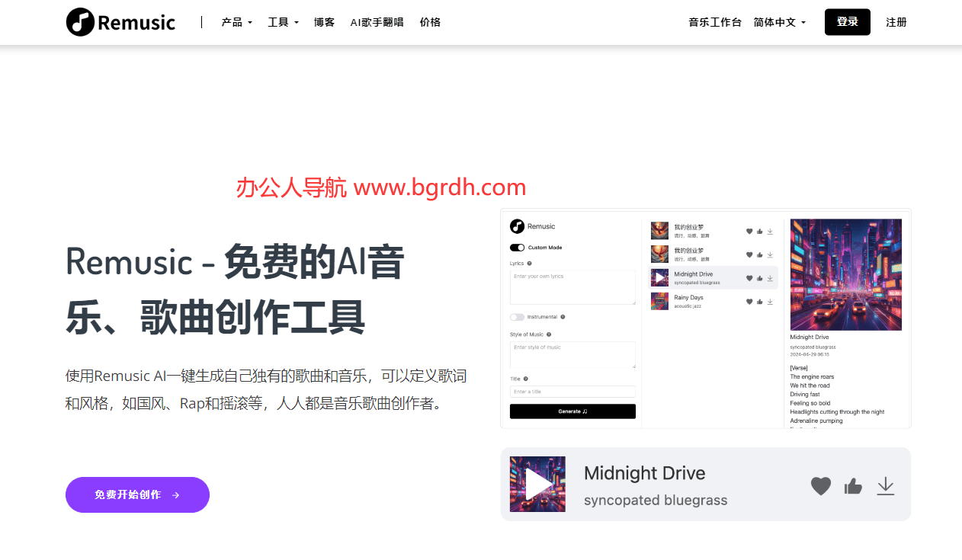Open the 工具 dropdown menu
Screen dimensions: 962x560
pyautogui.click(x=283, y=22)
